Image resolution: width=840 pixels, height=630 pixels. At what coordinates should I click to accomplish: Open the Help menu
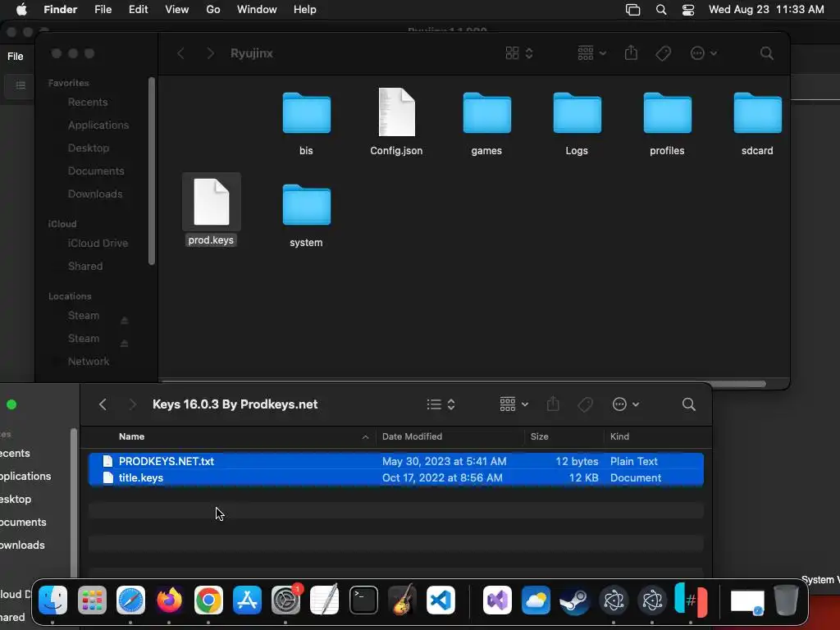point(305,10)
